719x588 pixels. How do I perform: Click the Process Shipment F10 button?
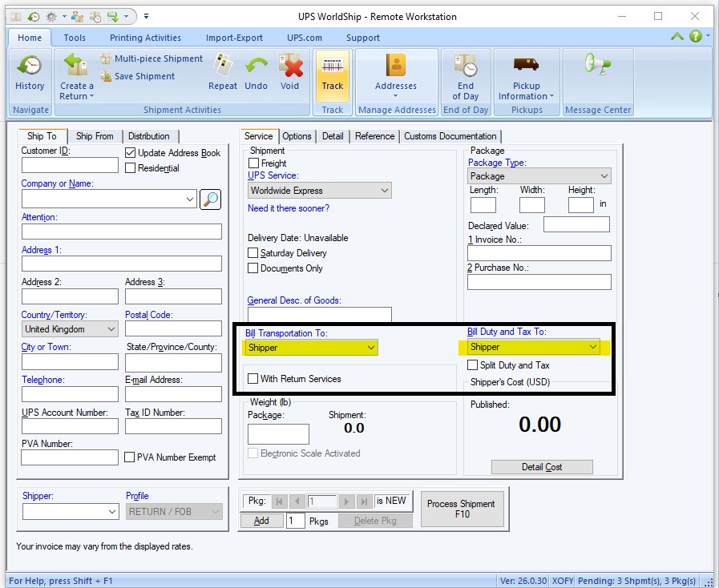coord(462,509)
